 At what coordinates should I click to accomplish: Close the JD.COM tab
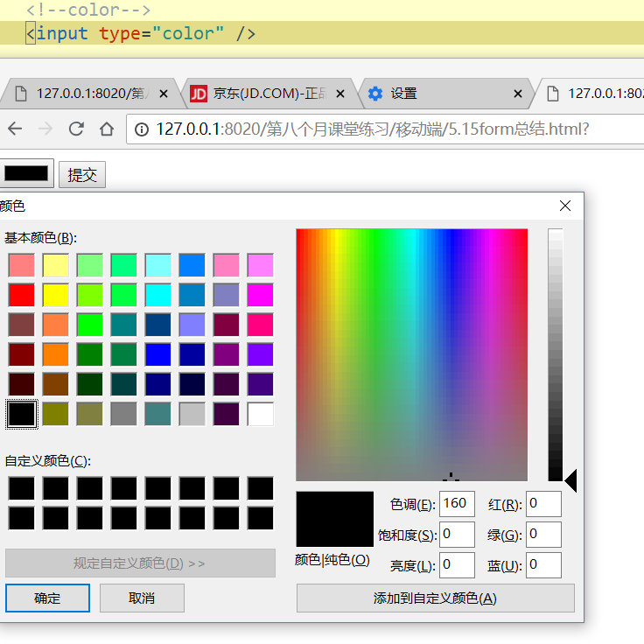pos(340,94)
